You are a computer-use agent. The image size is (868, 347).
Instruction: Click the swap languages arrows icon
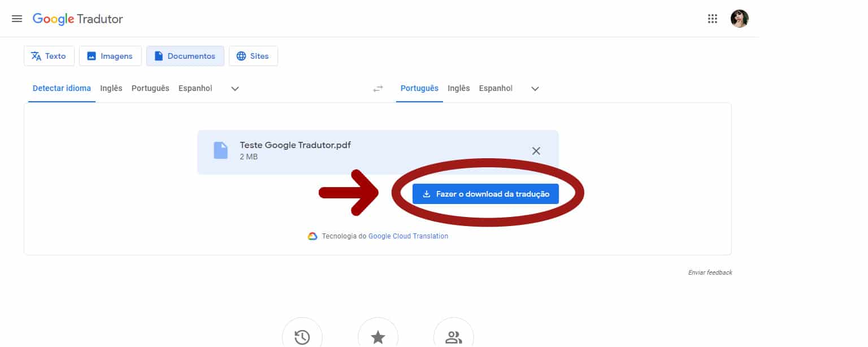click(x=377, y=89)
